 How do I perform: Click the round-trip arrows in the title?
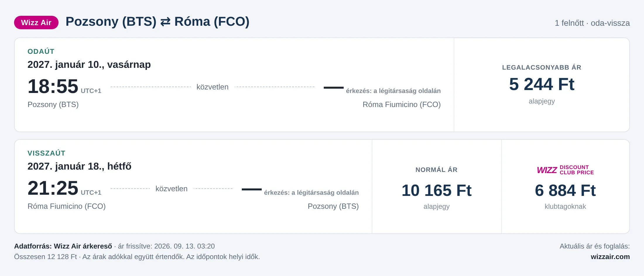(x=165, y=22)
